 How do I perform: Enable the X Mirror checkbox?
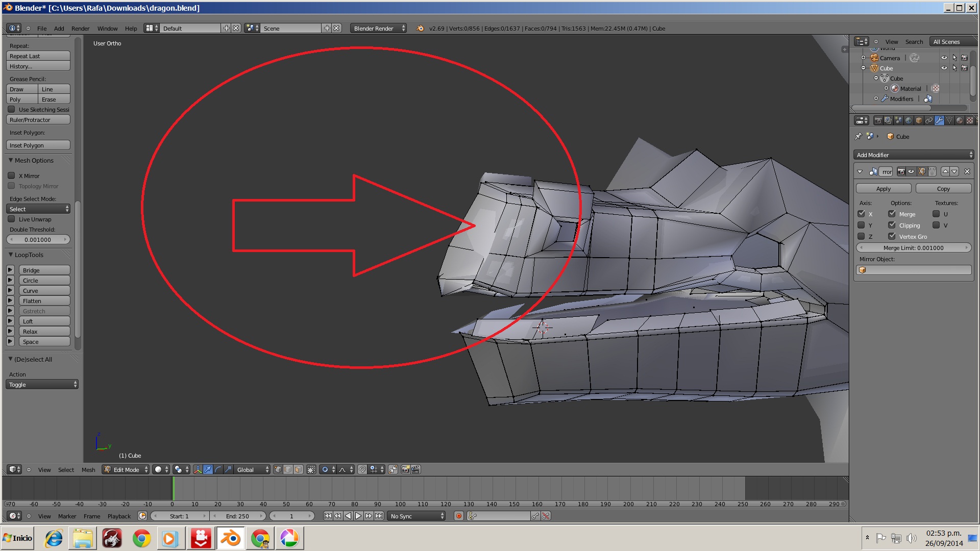(11, 176)
